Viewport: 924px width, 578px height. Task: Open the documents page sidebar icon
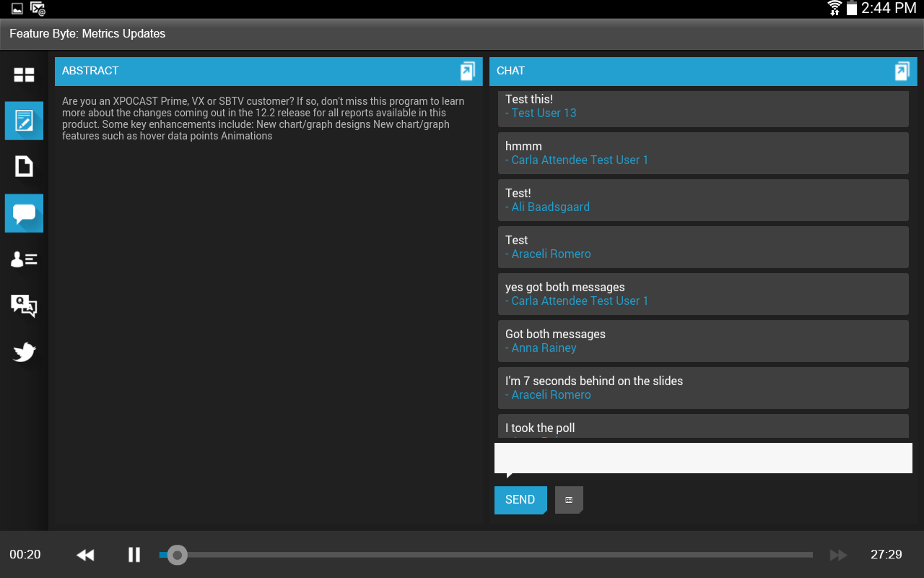[x=24, y=167]
